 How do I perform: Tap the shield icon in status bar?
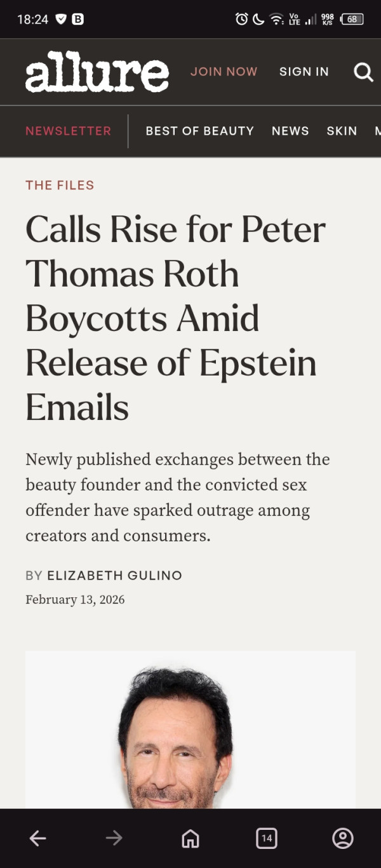click(61, 19)
